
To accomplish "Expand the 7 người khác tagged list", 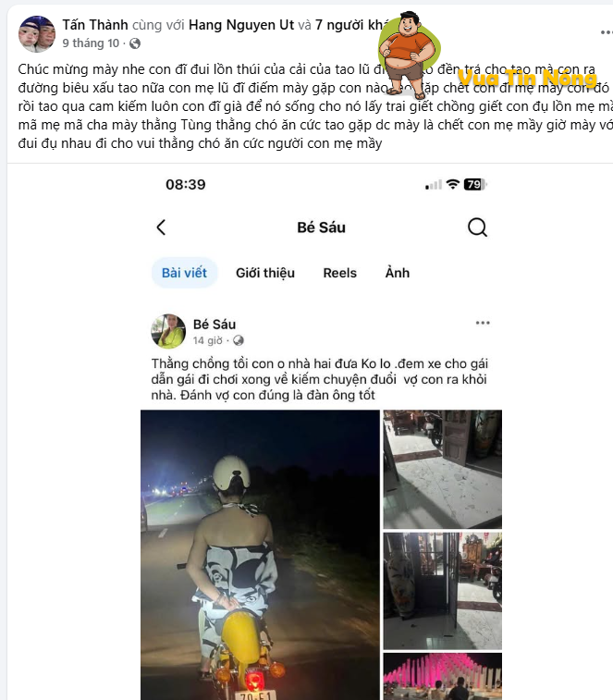I will click(352, 25).
